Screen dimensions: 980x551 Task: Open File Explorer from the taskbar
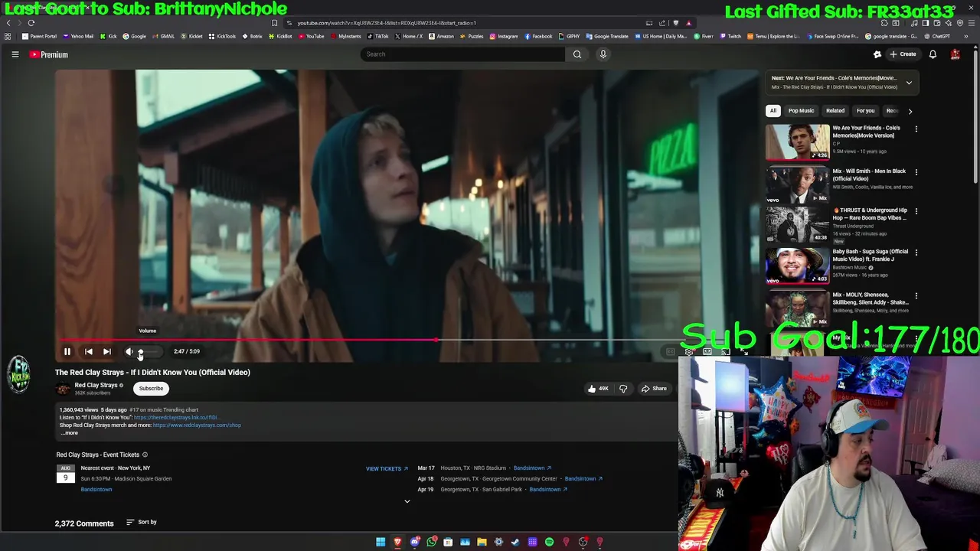(482, 542)
